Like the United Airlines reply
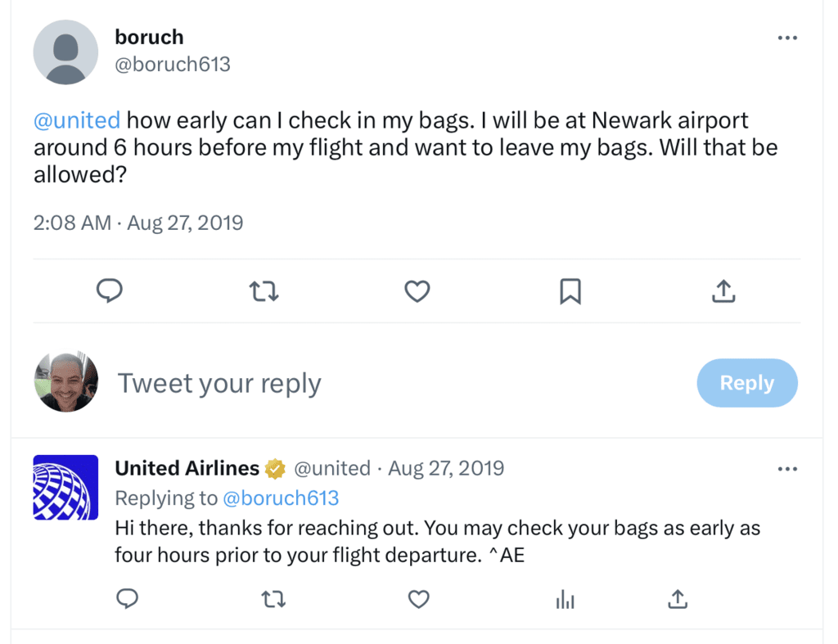This screenshot has width=838, height=644. tap(419, 600)
